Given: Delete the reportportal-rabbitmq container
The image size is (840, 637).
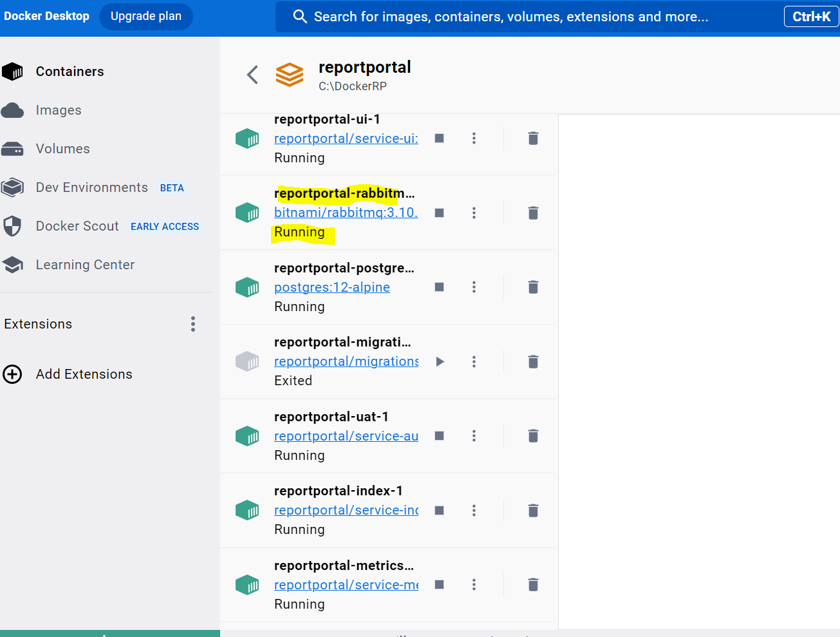Looking at the screenshot, I should [x=533, y=213].
